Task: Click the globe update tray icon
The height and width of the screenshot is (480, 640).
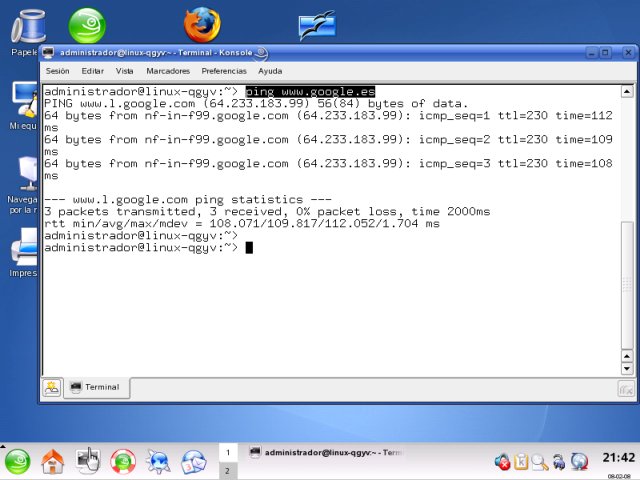Action: 579,462
